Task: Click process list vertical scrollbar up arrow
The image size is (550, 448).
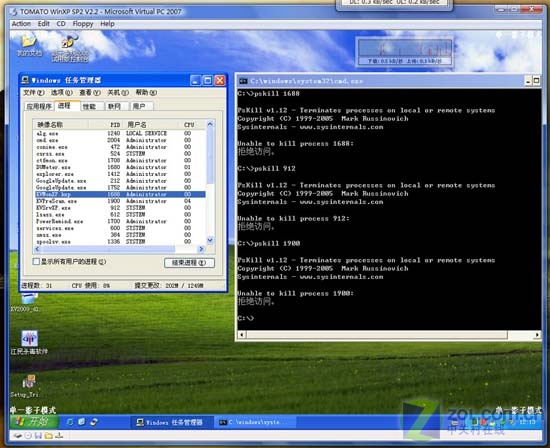Action: tap(210, 124)
